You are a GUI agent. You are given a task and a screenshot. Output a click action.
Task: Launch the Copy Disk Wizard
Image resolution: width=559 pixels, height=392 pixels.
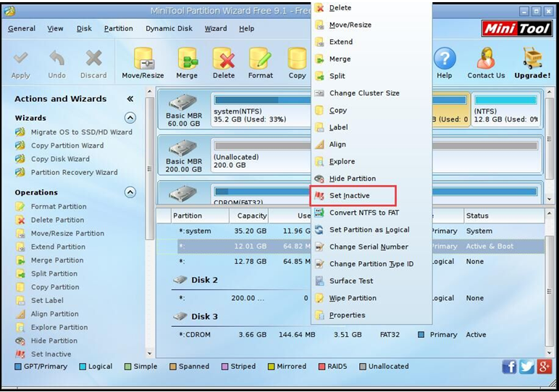(52, 159)
